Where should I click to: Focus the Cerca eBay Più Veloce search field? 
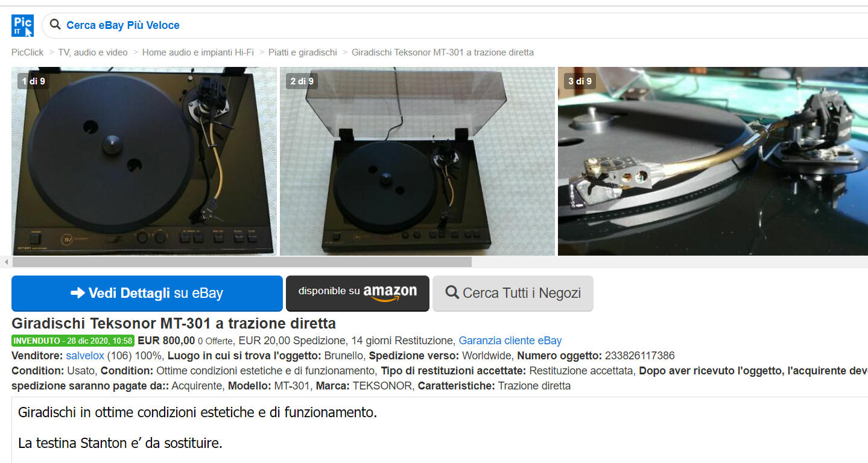[458, 25]
